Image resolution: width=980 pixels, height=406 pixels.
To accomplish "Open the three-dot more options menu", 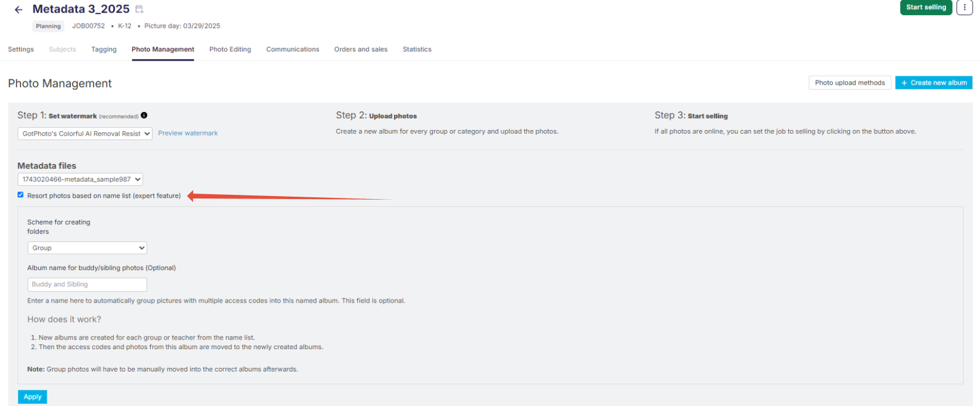I will click(x=964, y=7).
